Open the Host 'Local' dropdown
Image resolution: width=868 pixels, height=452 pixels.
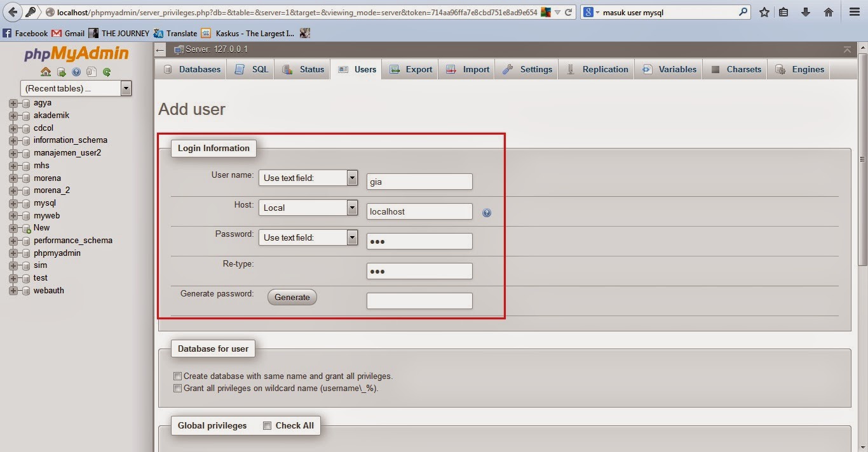tap(309, 208)
